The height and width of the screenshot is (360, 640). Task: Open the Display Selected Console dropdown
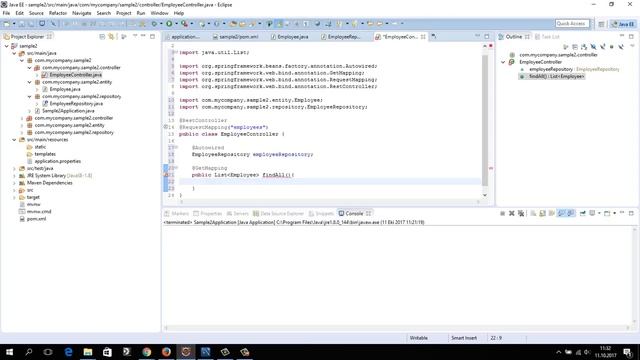click(599, 213)
